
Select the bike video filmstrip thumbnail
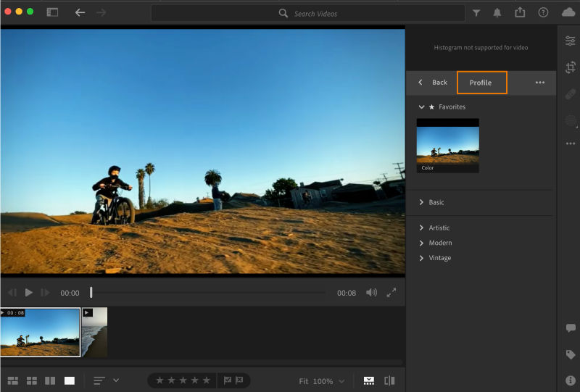click(40, 332)
